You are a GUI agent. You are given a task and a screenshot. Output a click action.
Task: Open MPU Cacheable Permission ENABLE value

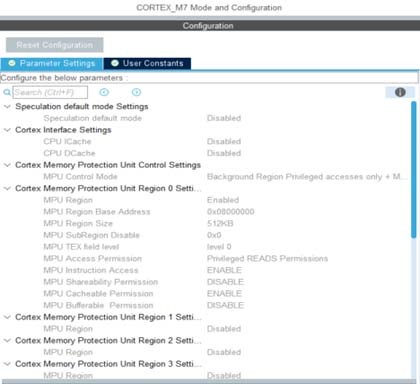point(224,294)
